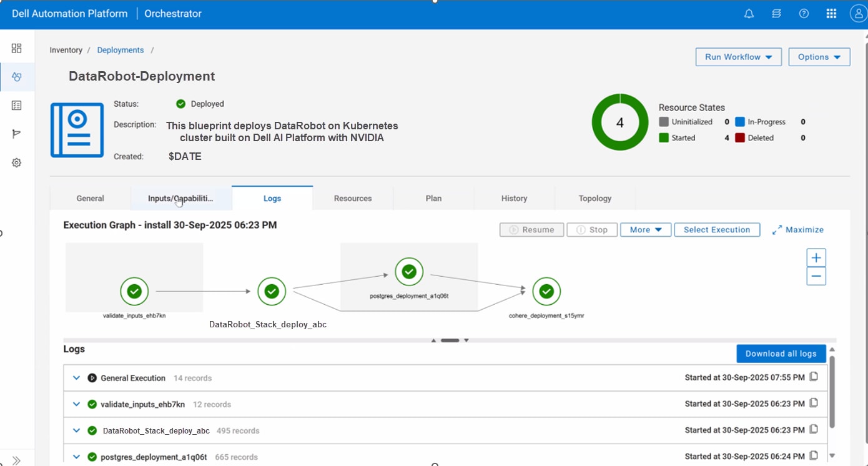
Task: Go to the Deployments breadcrumb link
Action: [121, 50]
